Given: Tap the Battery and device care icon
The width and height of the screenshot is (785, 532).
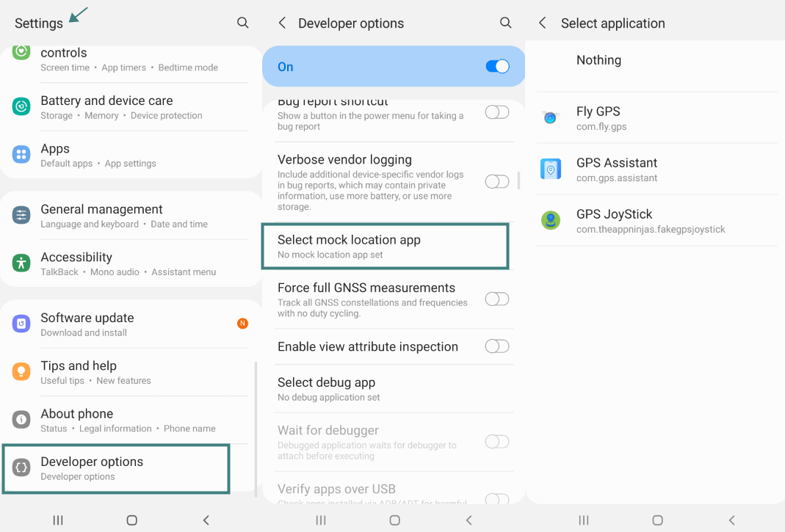Looking at the screenshot, I should [21, 107].
